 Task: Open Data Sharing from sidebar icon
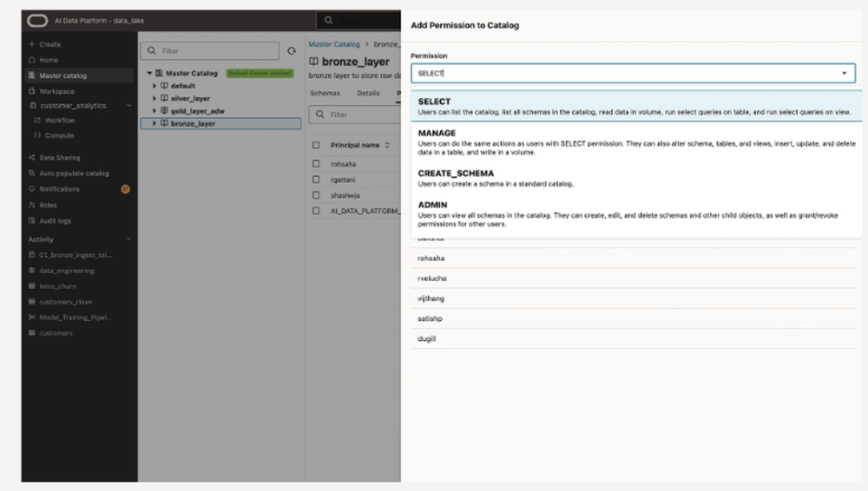[x=32, y=158]
